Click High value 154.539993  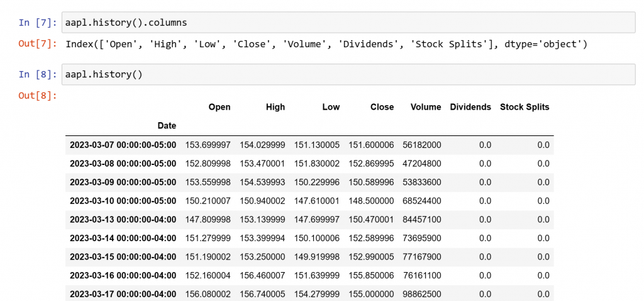[x=262, y=182]
